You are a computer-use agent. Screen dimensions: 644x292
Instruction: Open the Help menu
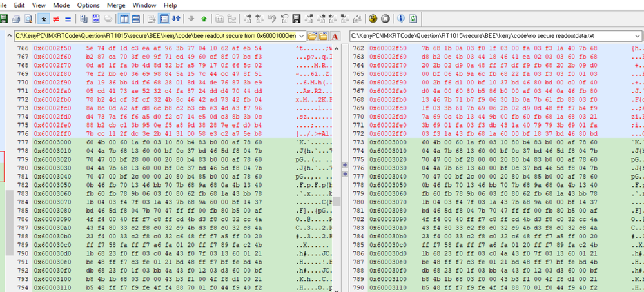(170, 5)
